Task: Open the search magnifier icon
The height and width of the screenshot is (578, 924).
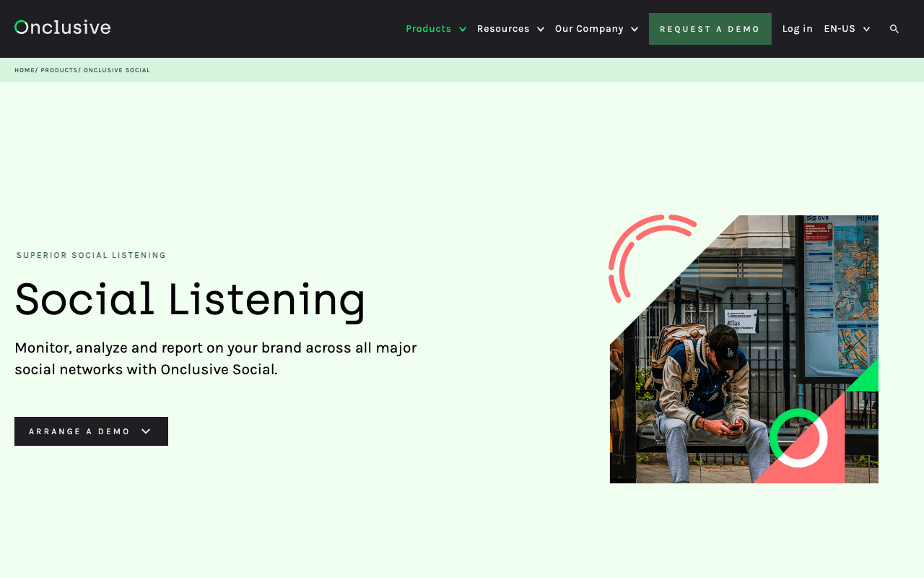Action: click(x=894, y=29)
